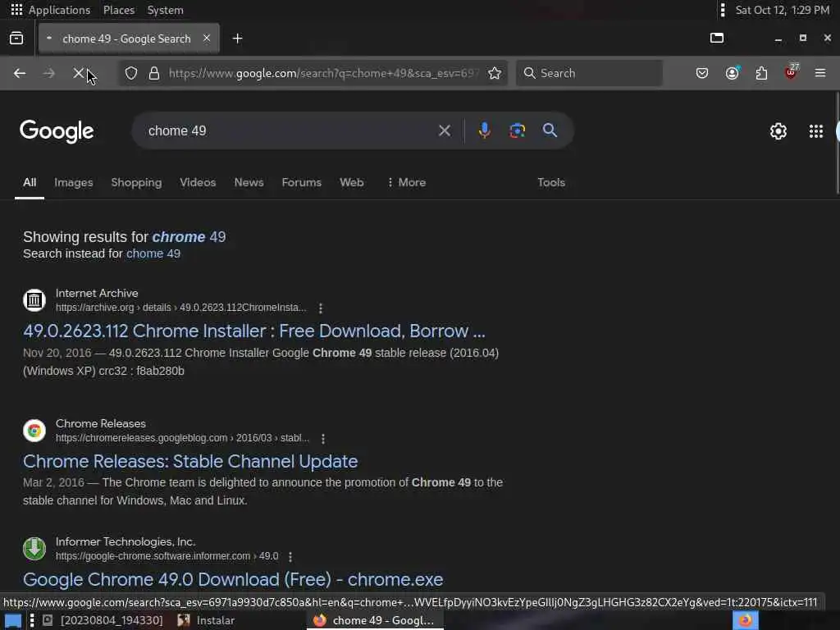Open more options for Informer Technologies result

coord(290,557)
